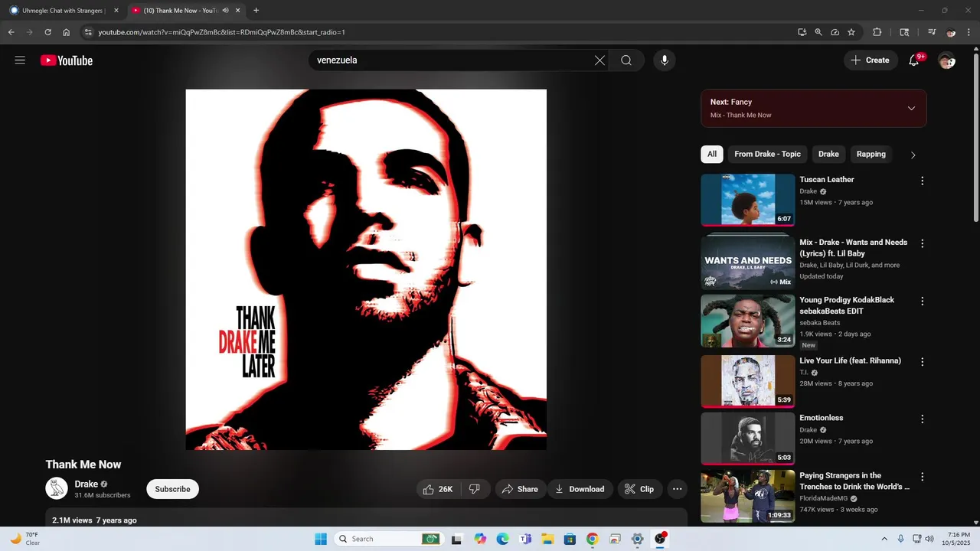The image size is (980, 551).
Task: View site information icon in address bar
Action: point(88,32)
